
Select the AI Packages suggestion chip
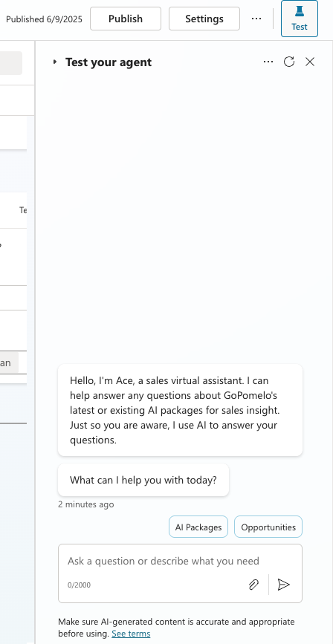click(x=198, y=527)
